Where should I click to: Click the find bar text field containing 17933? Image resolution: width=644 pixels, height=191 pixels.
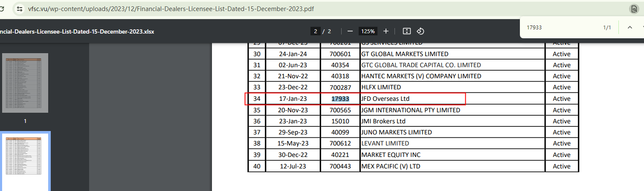click(559, 28)
